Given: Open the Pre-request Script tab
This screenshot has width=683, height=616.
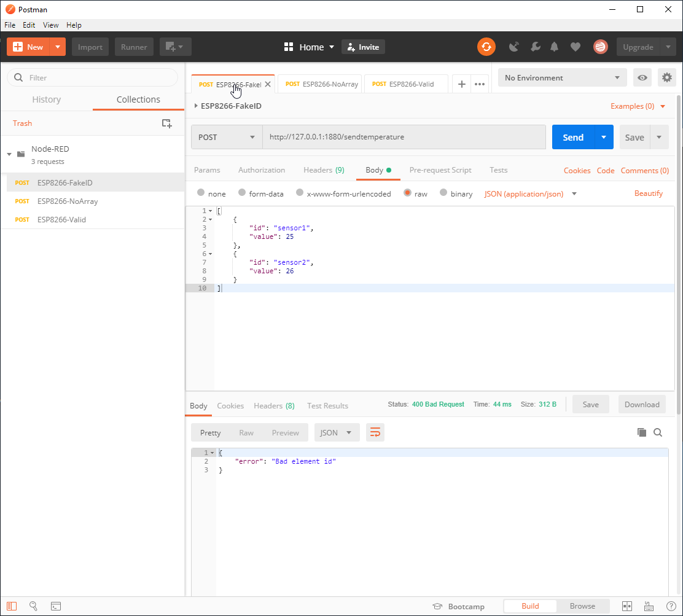Looking at the screenshot, I should 440,170.
